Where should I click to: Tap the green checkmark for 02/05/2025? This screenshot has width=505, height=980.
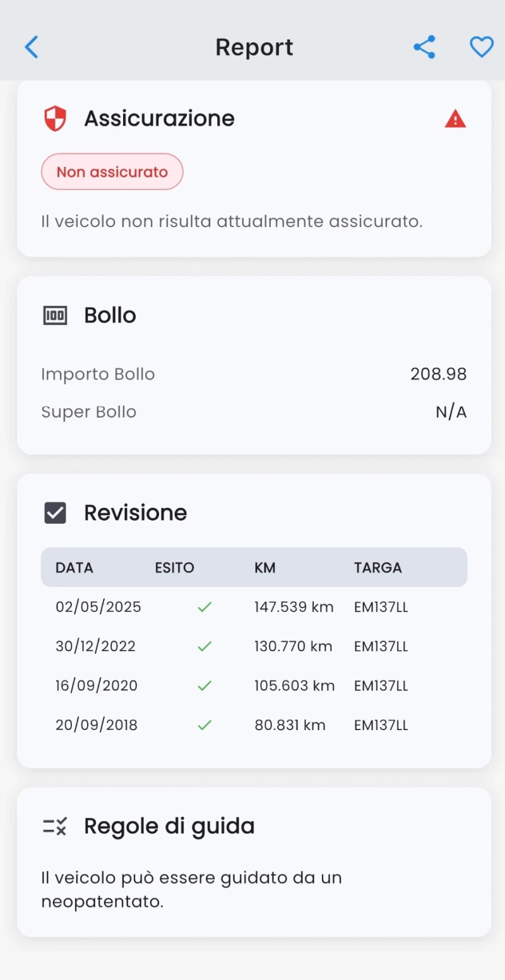205,607
